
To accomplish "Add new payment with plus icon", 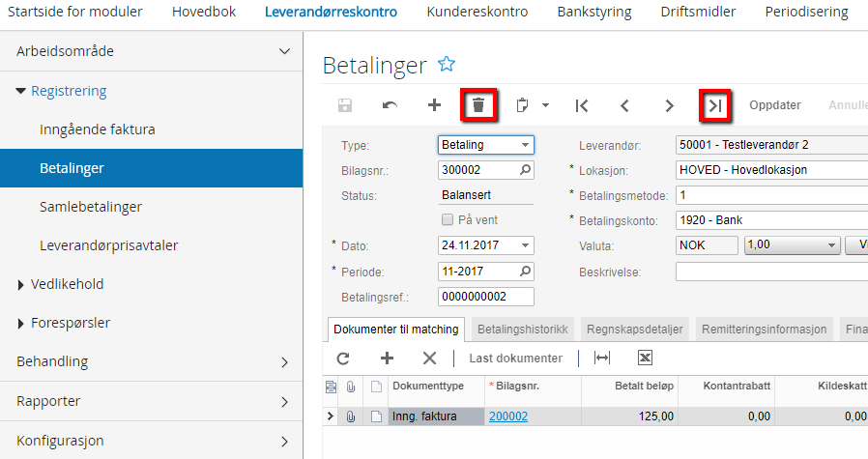I will point(434,105).
